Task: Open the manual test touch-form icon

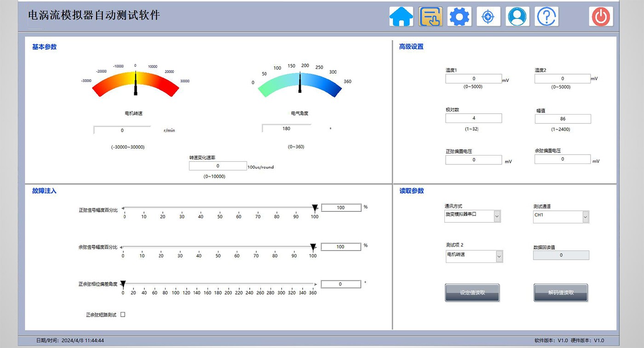Action: click(431, 17)
